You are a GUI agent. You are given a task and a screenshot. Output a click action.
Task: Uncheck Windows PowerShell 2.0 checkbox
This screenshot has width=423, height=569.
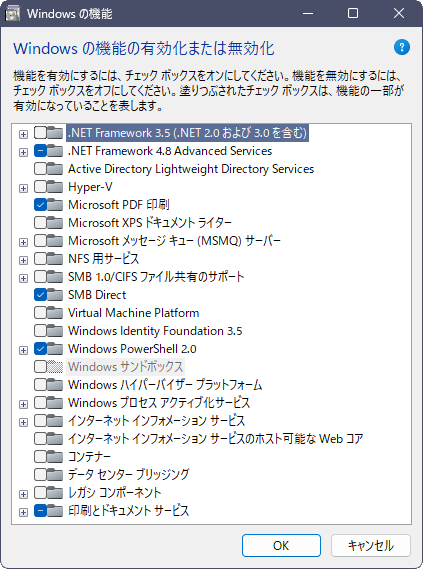(40, 349)
